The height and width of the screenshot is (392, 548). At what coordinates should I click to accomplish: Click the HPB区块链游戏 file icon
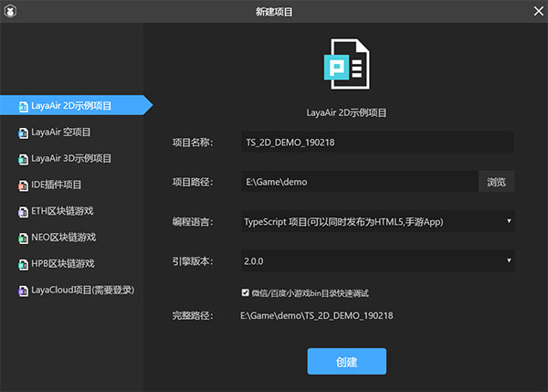(x=23, y=264)
